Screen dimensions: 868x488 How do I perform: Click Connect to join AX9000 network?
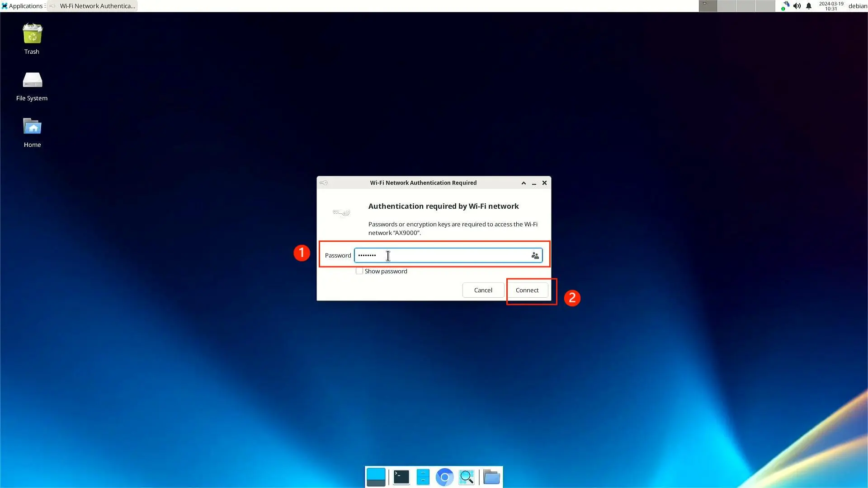pos(527,290)
